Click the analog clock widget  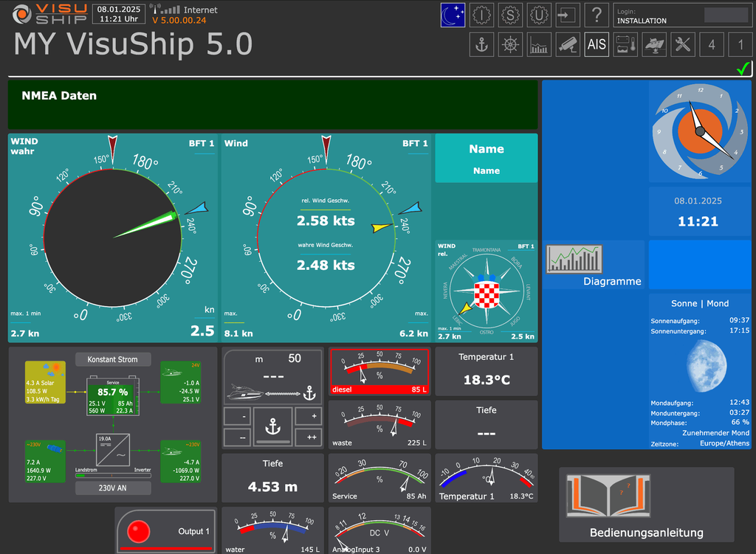coord(700,131)
